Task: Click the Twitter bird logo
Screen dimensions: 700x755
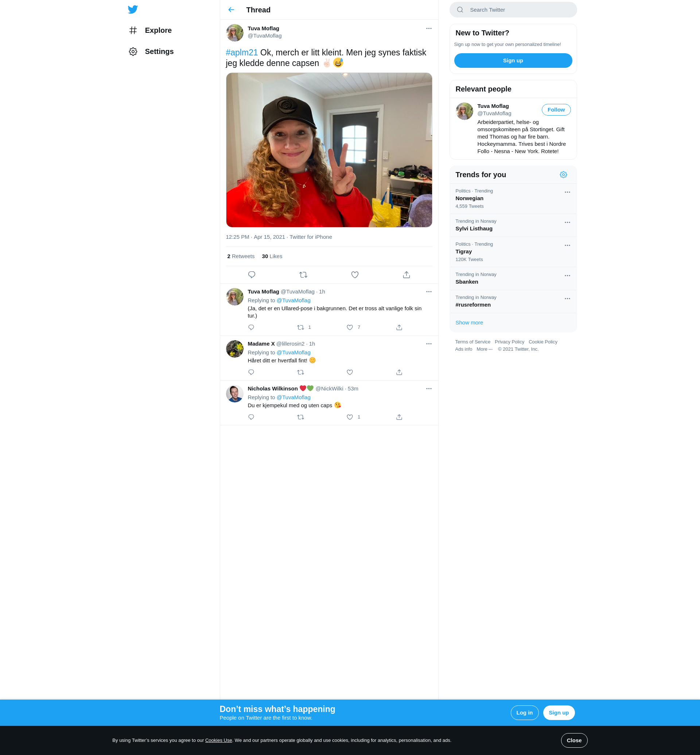Action: 133,9
